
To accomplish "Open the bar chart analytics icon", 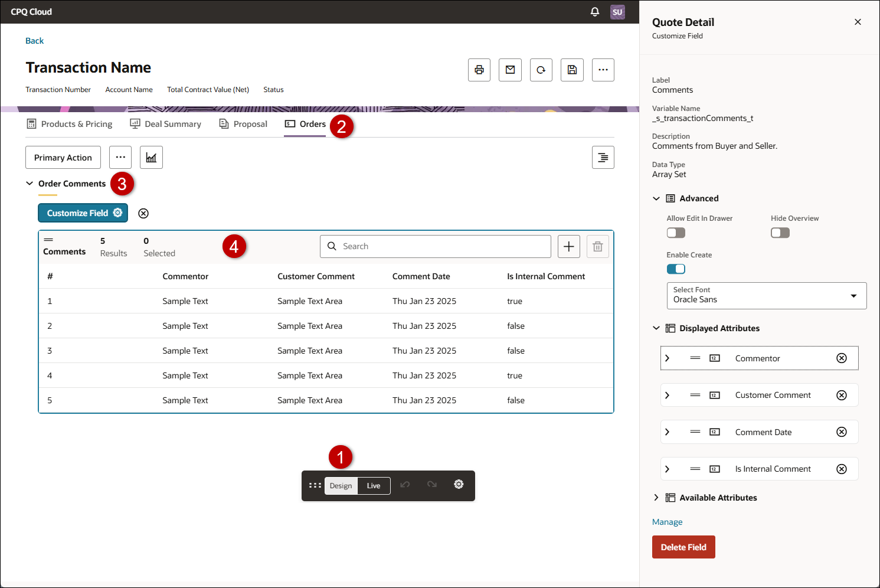I will [151, 157].
